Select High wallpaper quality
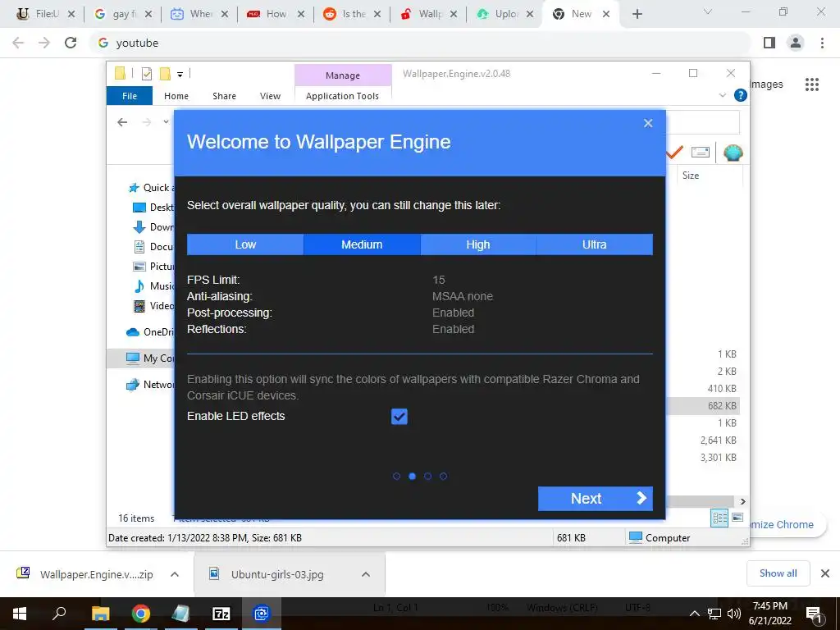840x630 pixels. coord(478,244)
